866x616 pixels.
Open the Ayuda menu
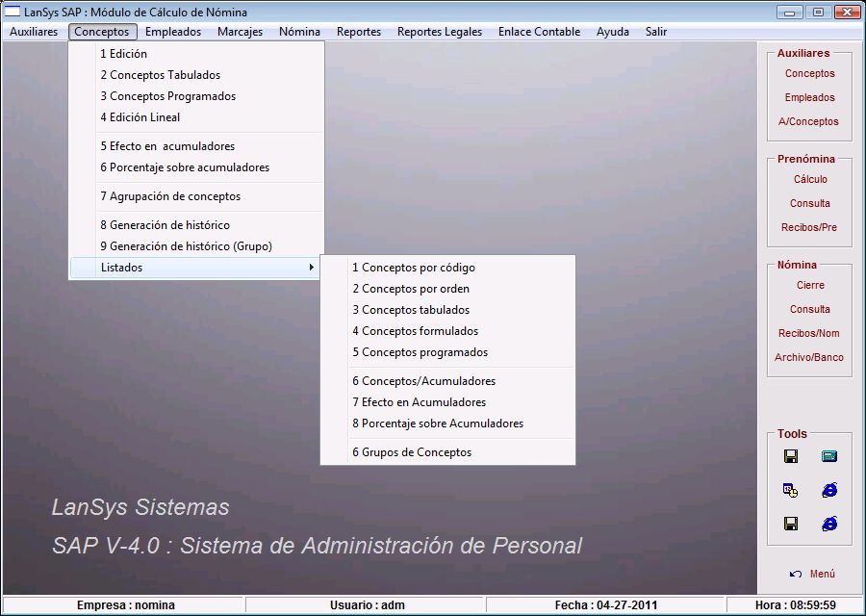(613, 32)
